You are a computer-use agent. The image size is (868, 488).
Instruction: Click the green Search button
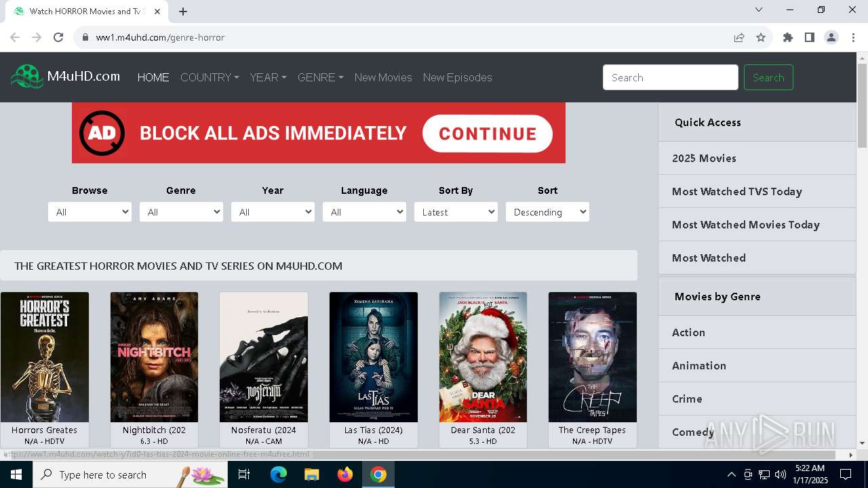click(x=768, y=77)
